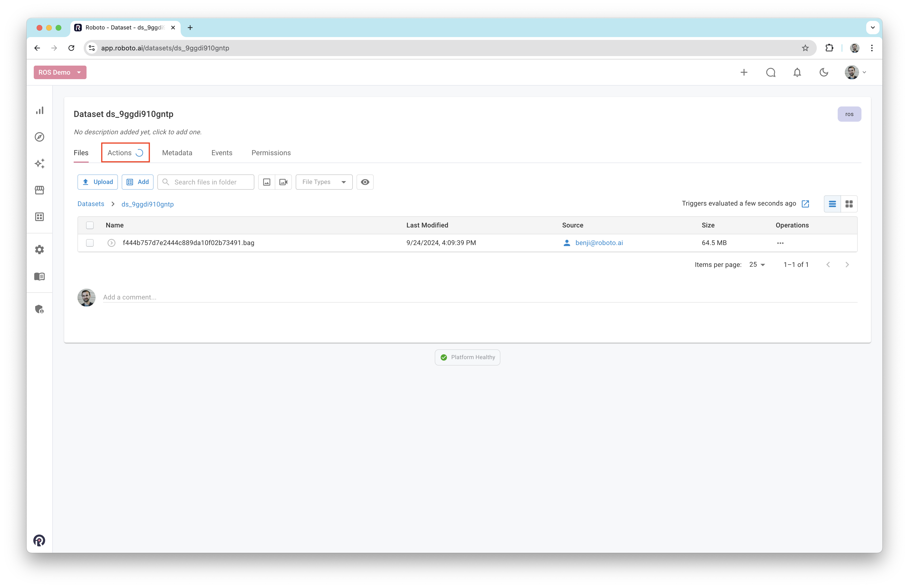Select all files header checkbox
The width and height of the screenshot is (909, 588).
[x=90, y=225]
